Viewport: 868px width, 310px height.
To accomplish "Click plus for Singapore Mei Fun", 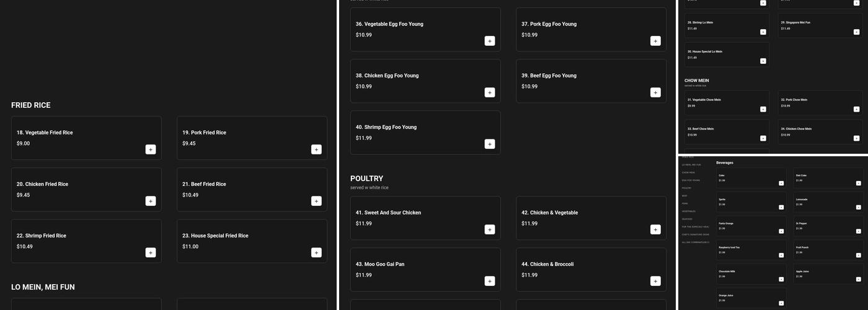I will [856, 32].
